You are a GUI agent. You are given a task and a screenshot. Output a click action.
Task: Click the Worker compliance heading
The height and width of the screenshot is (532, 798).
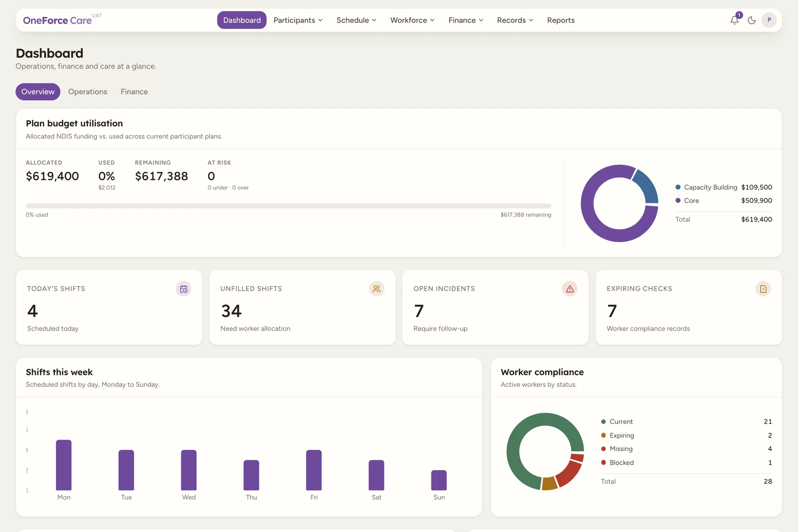tap(542, 372)
